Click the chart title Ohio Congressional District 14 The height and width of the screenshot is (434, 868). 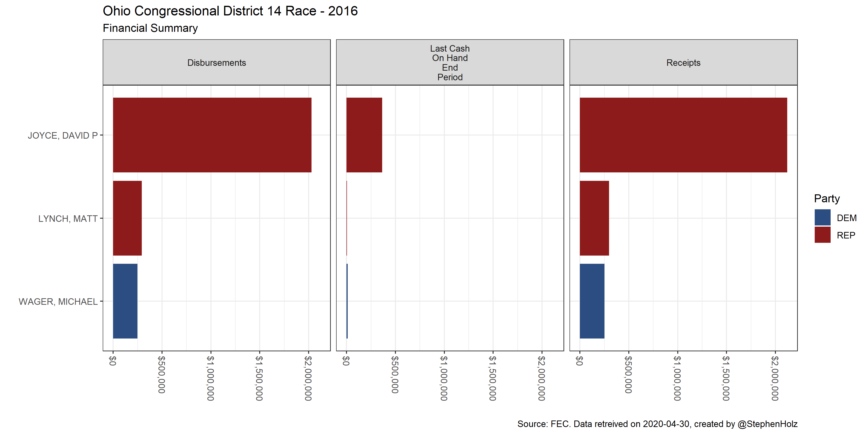click(x=230, y=11)
